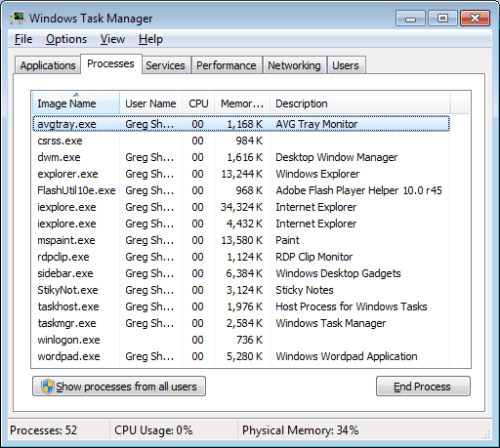
Task: Minimize the Task Manager window
Action: click(x=410, y=18)
